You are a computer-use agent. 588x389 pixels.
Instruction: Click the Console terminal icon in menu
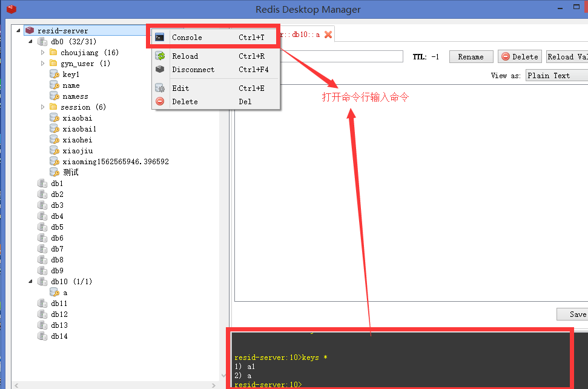click(160, 37)
